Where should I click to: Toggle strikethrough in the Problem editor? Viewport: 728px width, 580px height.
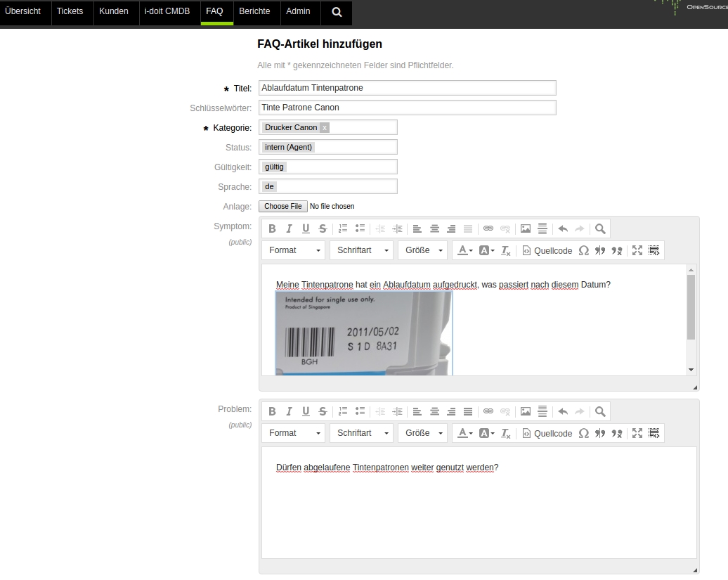(x=323, y=411)
